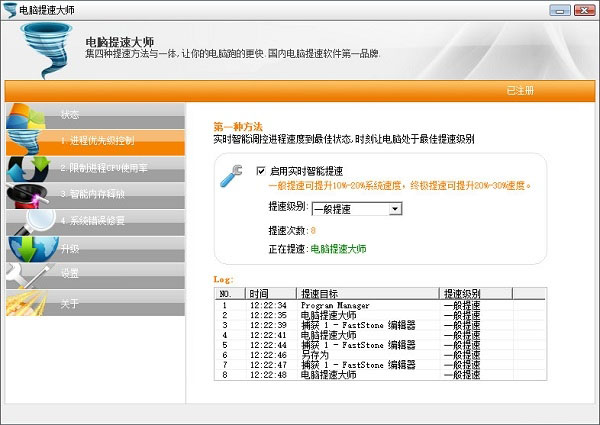Click the recycle arrows icon beside 限制进程CPU使用率
The width and height of the screenshot is (600, 425).
tap(28, 169)
